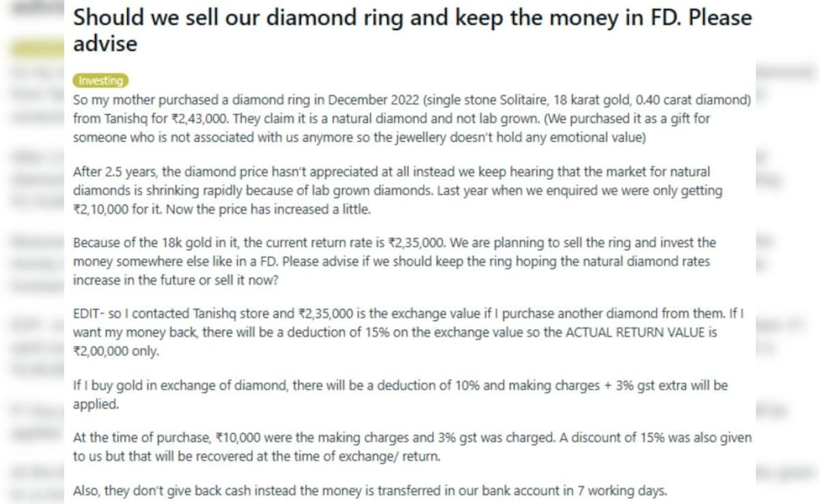The height and width of the screenshot is (504, 820).
Task: Click the paragraph mentioning Tanishq purchase price ₹2,43,000
Action: (x=412, y=117)
